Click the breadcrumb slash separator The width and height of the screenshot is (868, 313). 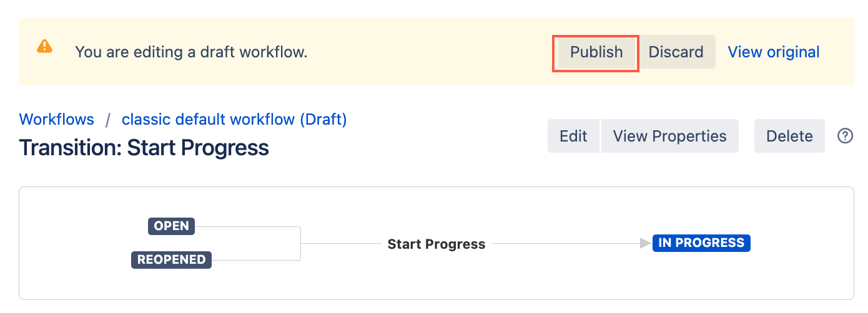[108, 119]
